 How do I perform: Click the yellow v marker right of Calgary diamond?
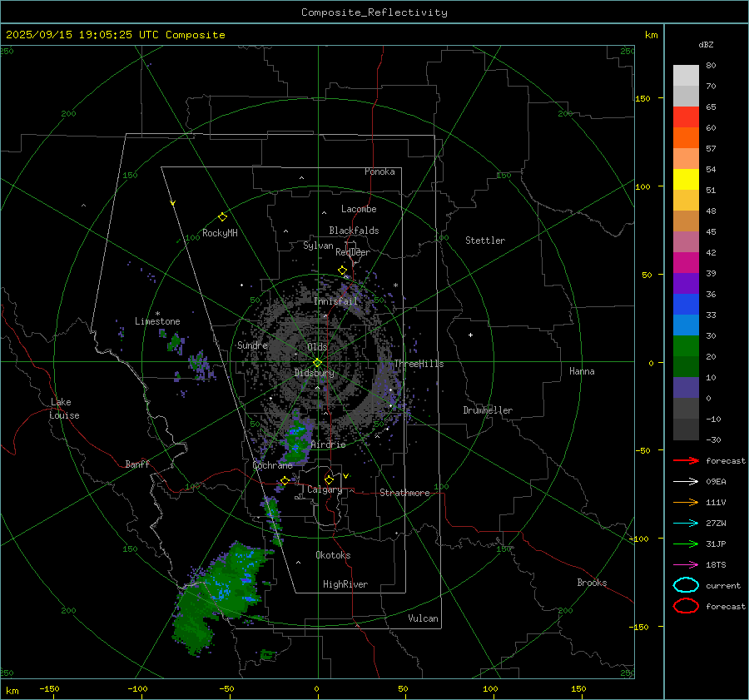pos(346,476)
